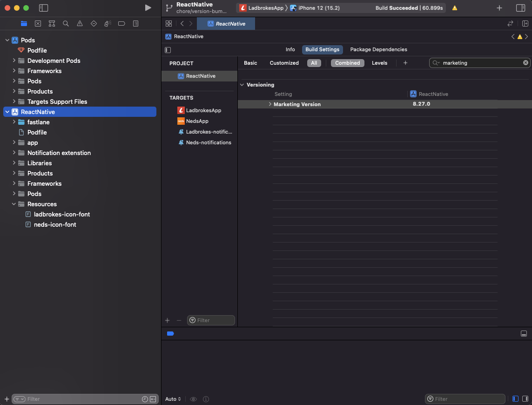Expand the fastlane folder

click(14, 122)
